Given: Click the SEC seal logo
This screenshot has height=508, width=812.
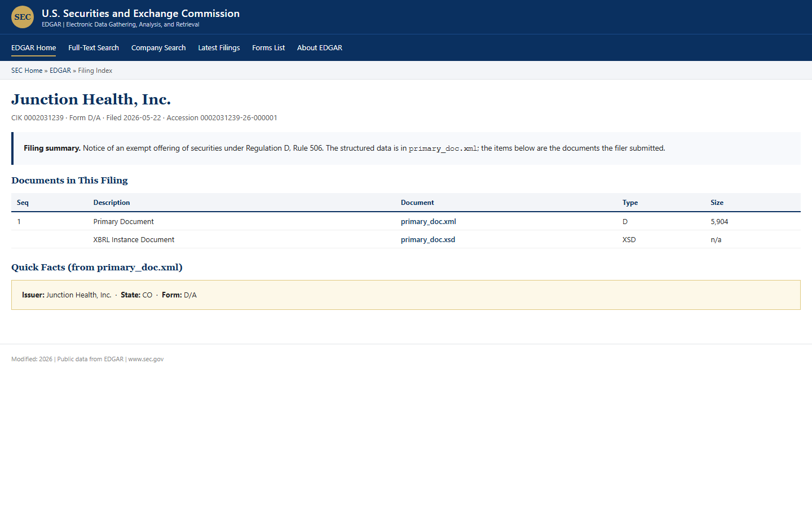Looking at the screenshot, I should (x=23, y=17).
